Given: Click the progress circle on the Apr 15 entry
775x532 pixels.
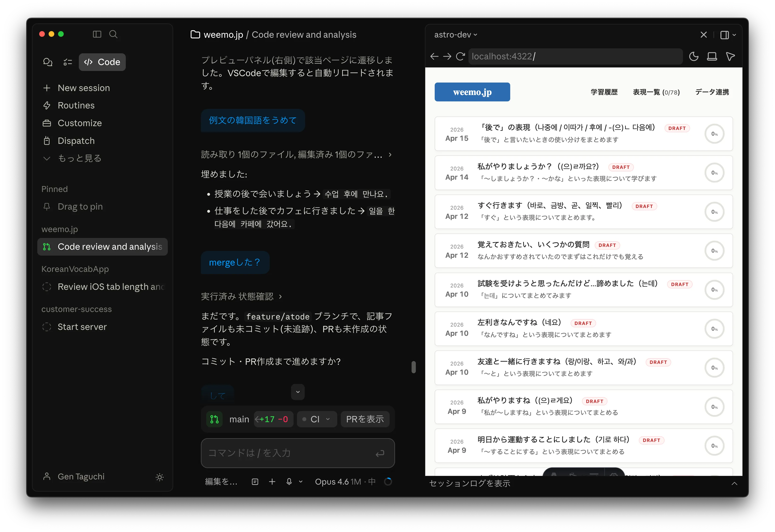Looking at the screenshot, I should tap(715, 134).
